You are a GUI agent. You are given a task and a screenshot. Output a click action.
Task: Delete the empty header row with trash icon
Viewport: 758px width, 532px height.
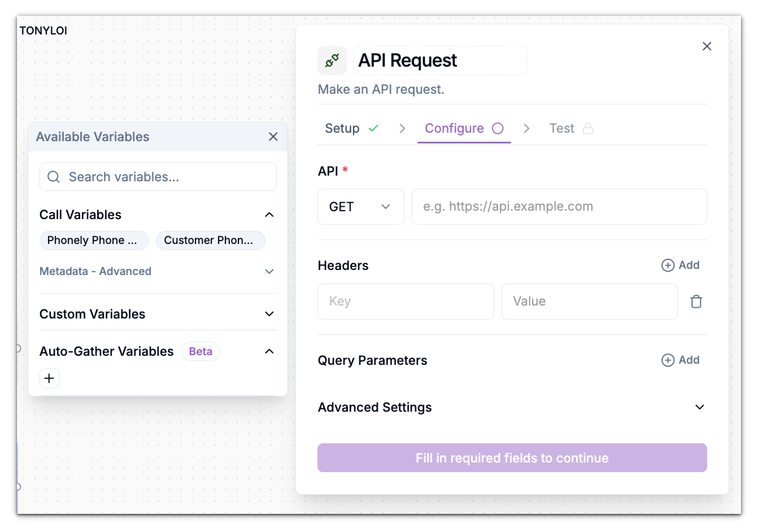tap(697, 301)
